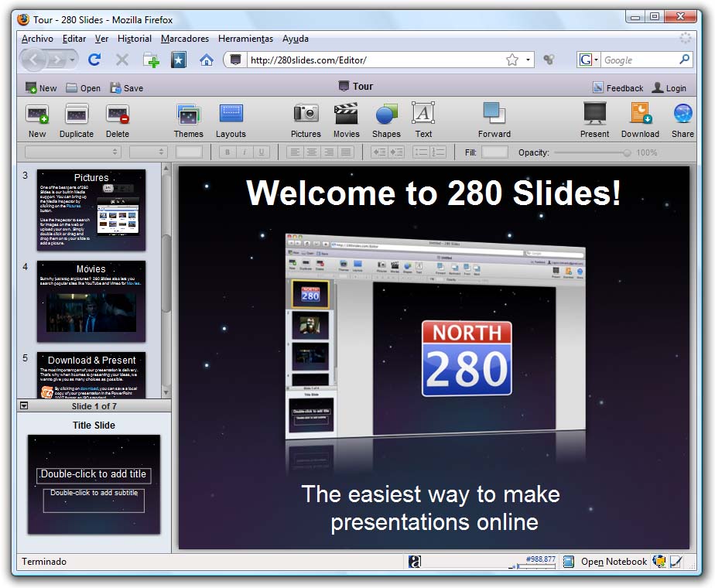Open the Fill color swatch

click(x=494, y=152)
